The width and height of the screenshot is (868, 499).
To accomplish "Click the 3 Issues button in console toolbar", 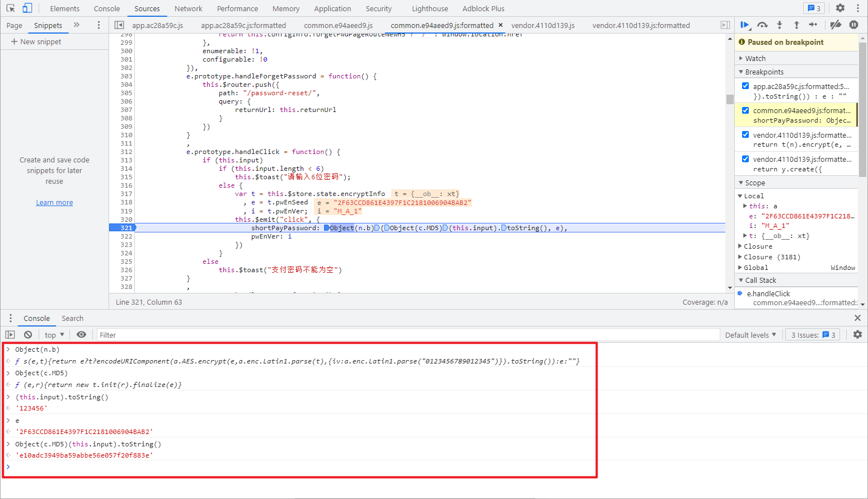I will click(813, 335).
